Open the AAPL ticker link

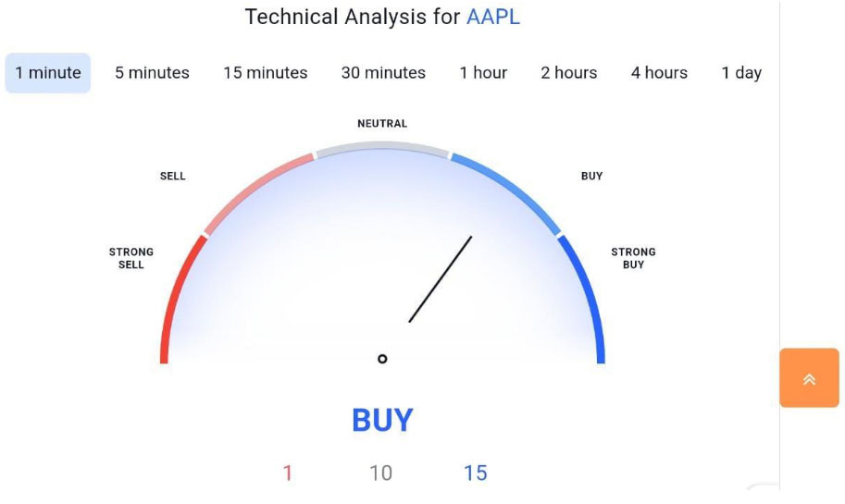pos(493,17)
